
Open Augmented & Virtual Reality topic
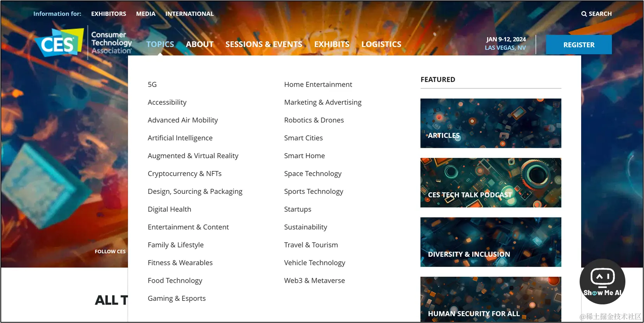[x=193, y=156]
